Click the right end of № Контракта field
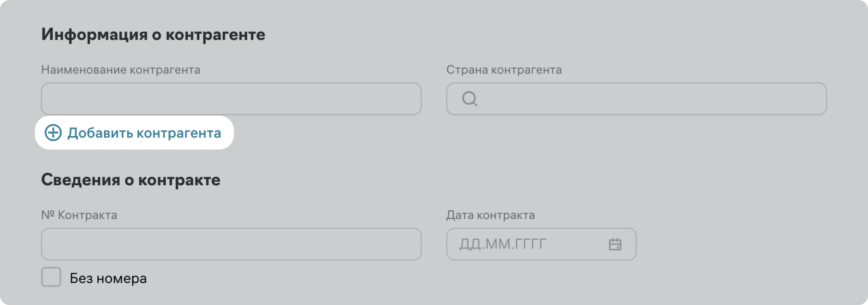This screenshot has height=305, width=868. (x=401, y=244)
